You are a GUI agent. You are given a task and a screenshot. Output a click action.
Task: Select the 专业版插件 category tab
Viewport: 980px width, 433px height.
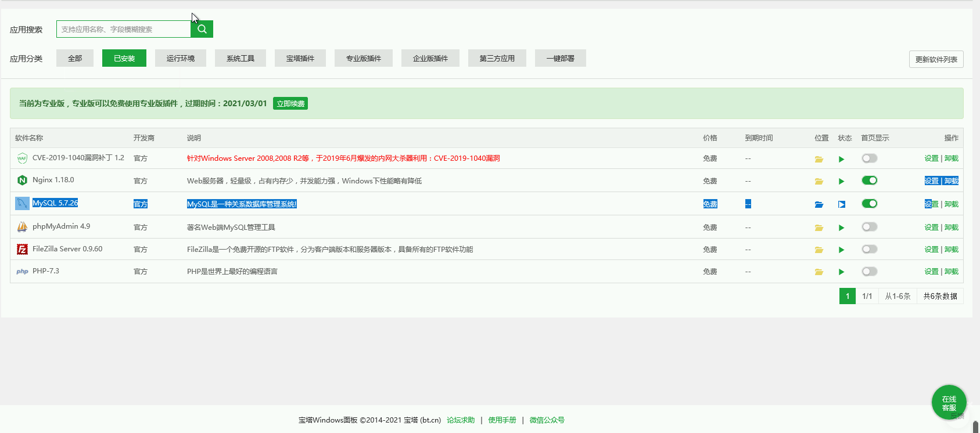pos(364,58)
